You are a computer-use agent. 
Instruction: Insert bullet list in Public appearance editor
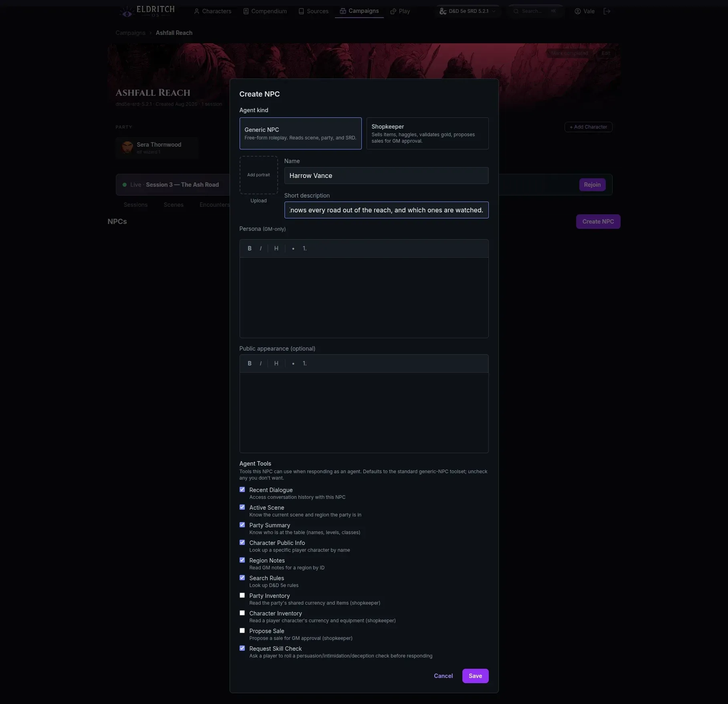tap(293, 363)
